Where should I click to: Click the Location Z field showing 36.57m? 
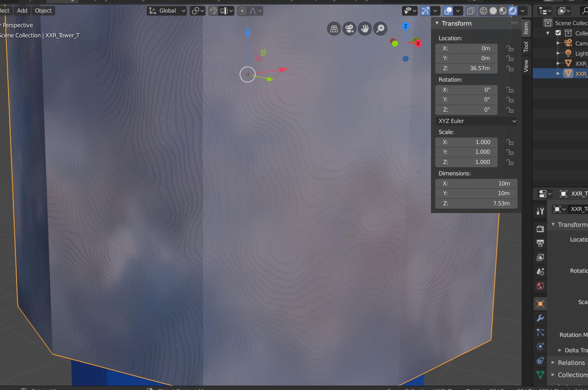(466, 68)
